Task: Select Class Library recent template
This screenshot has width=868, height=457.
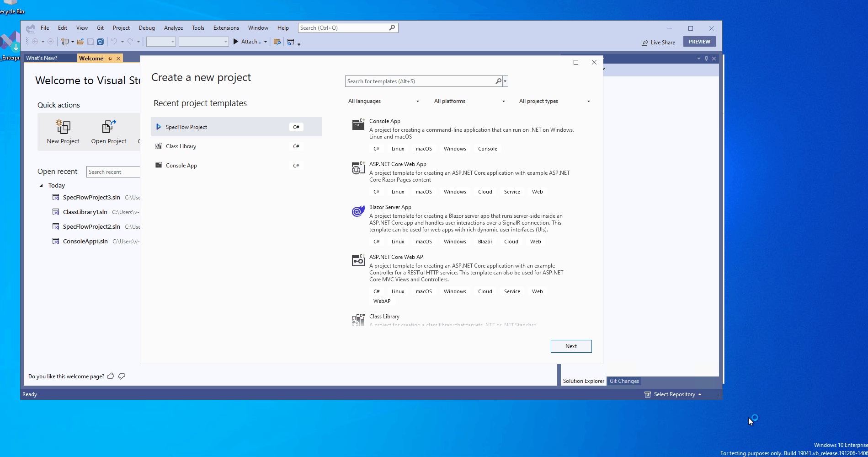Action: [x=236, y=146]
